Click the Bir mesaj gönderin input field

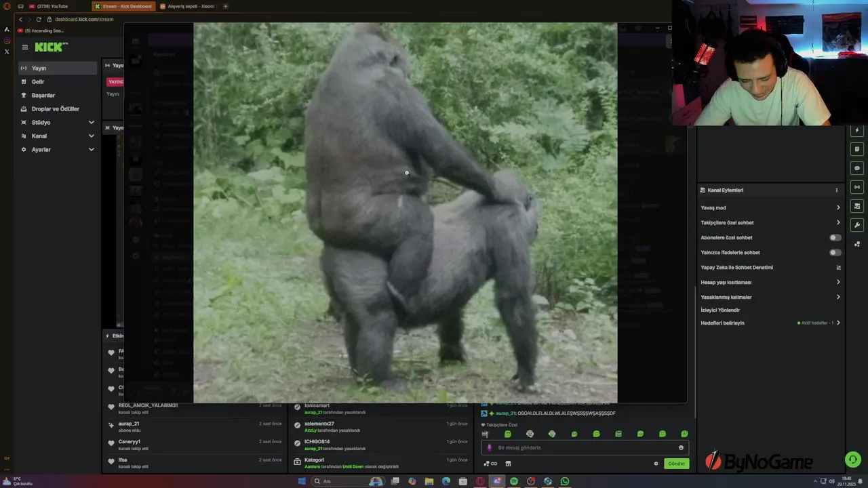click(585, 447)
